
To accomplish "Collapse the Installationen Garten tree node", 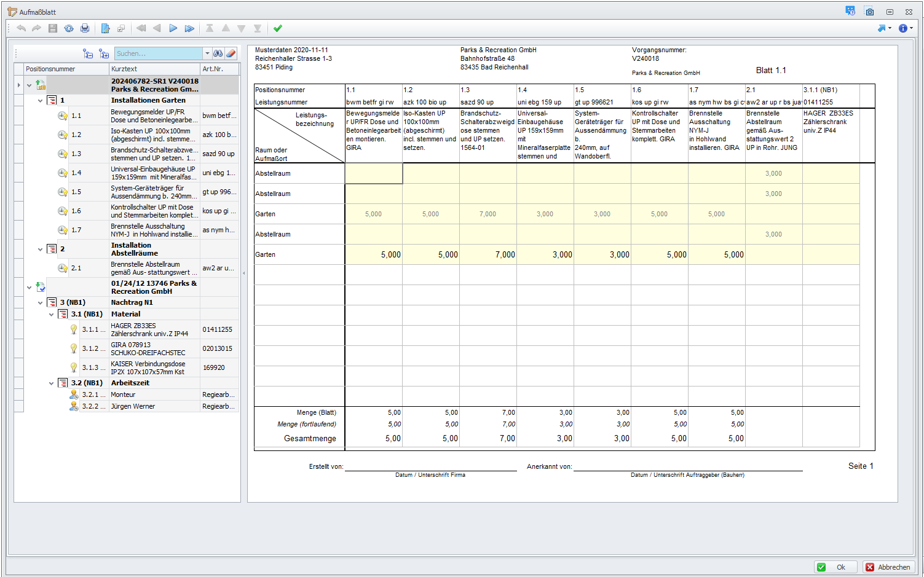I will click(x=41, y=100).
